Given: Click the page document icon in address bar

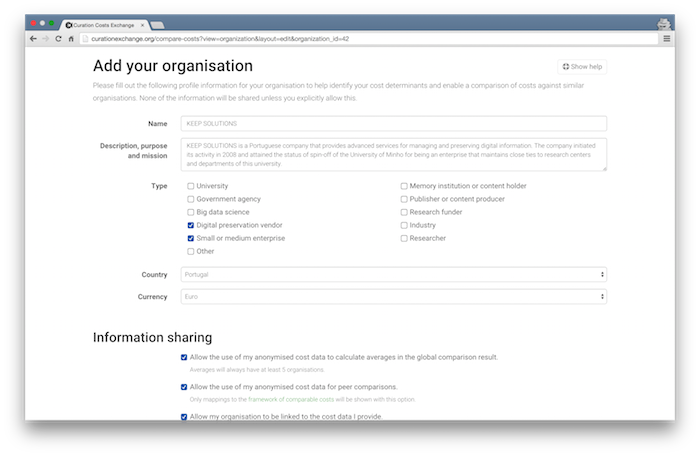Looking at the screenshot, I should pos(86,39).
